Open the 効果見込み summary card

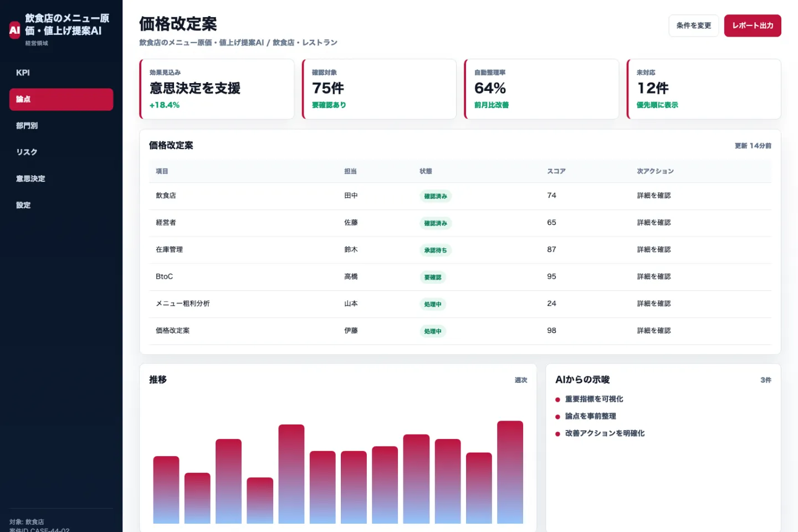[217, 89]
